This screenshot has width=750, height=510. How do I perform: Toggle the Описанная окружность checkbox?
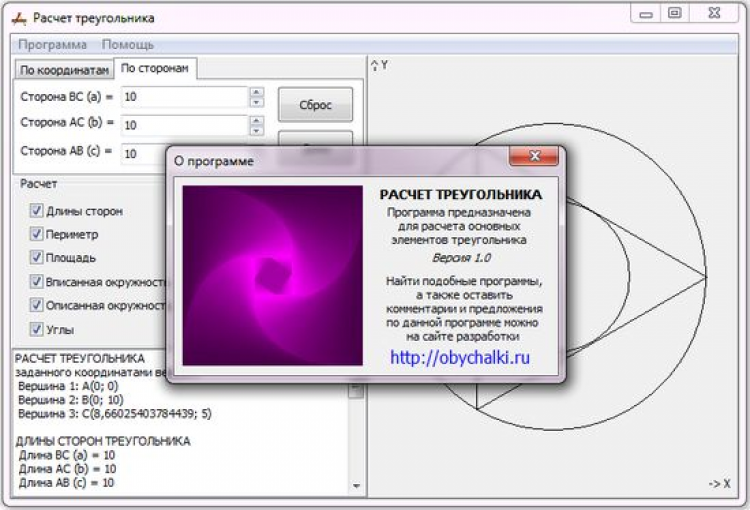tap(36, 305)
